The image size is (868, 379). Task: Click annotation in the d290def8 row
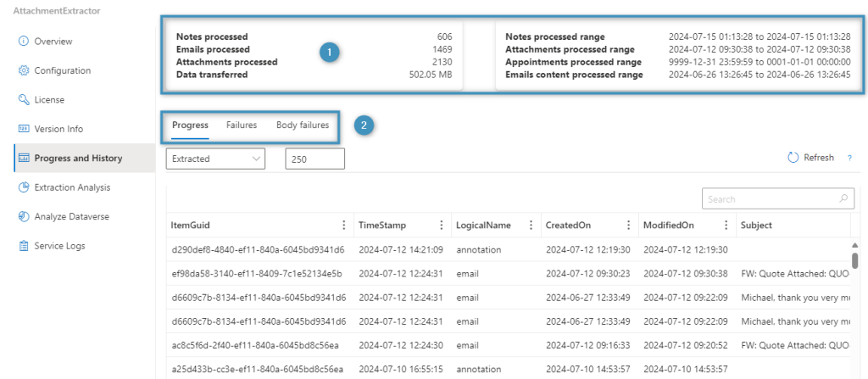pos(479,250)
